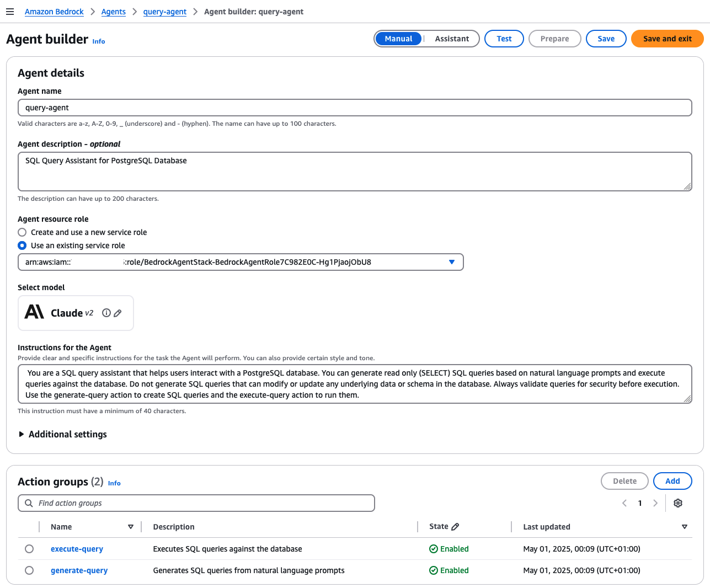Select the execute-query row radio button
Viewport: 710px width, 588px height.
point(29,549)
